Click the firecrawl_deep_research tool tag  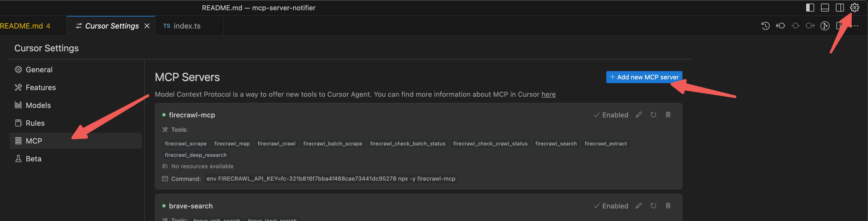(196, 155)
